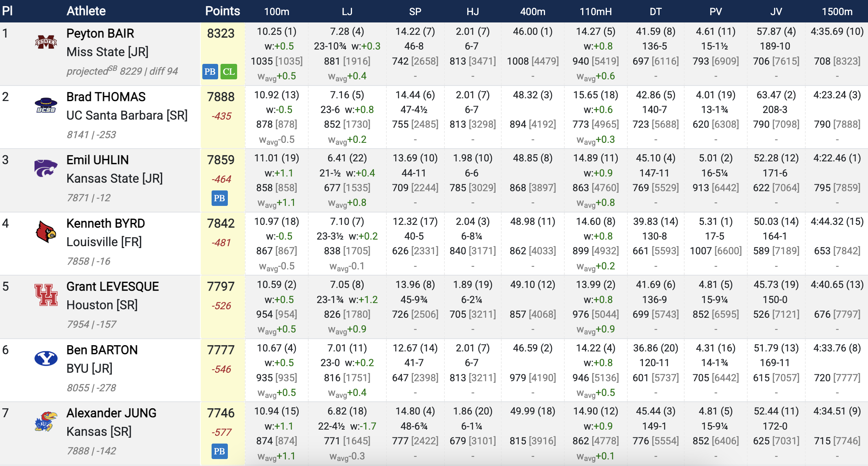
Task: Click the green CL badge
Action: pos(229,72)
